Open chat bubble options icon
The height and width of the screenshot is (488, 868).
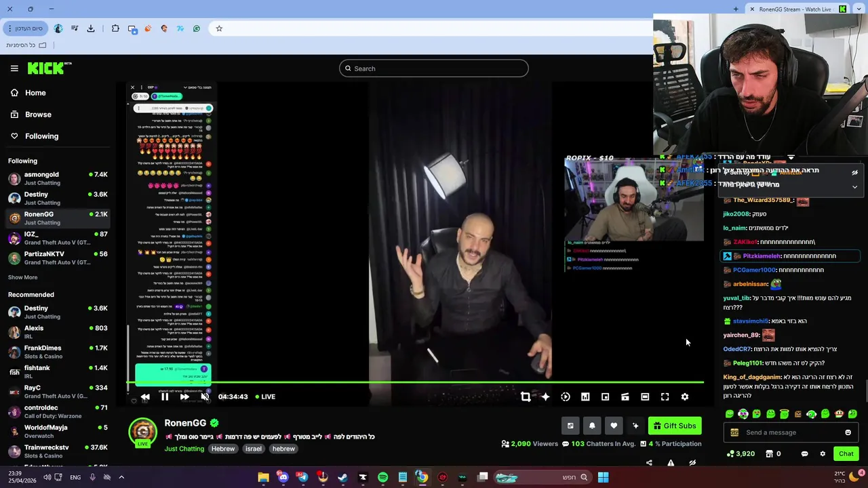pos(804,454)
